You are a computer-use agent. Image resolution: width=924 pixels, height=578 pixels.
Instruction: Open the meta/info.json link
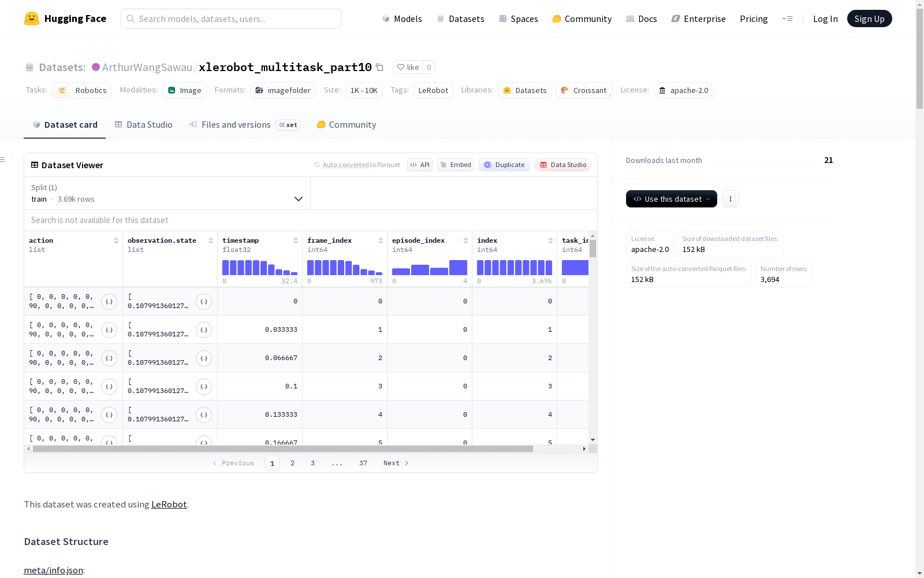click(x=54, y=570)
